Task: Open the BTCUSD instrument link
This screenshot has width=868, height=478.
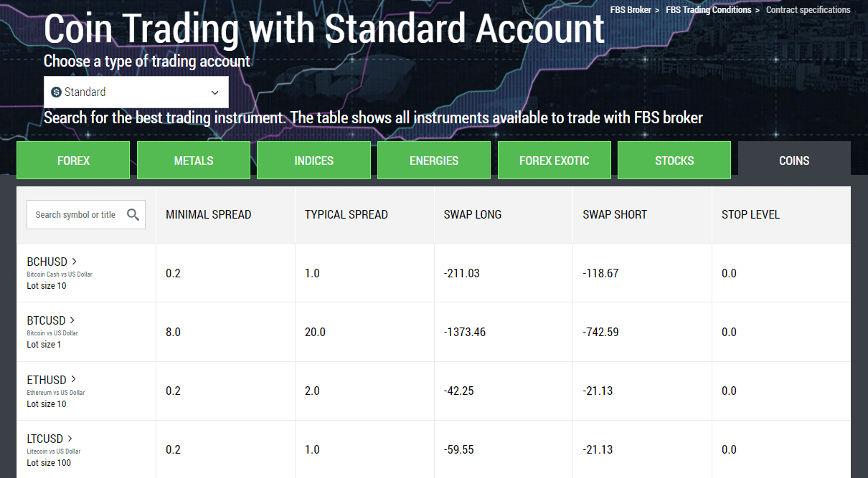Action: [46, 320]
